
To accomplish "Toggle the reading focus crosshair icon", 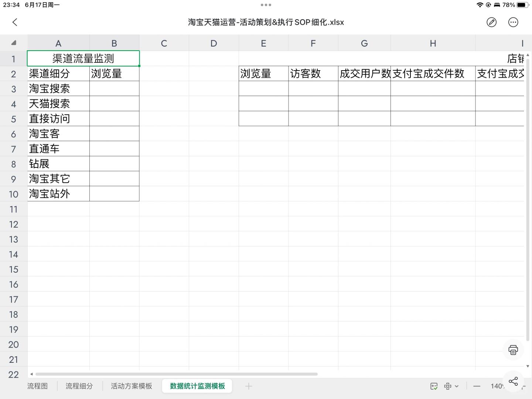I will pyautogui.click(x=447, y=386).
